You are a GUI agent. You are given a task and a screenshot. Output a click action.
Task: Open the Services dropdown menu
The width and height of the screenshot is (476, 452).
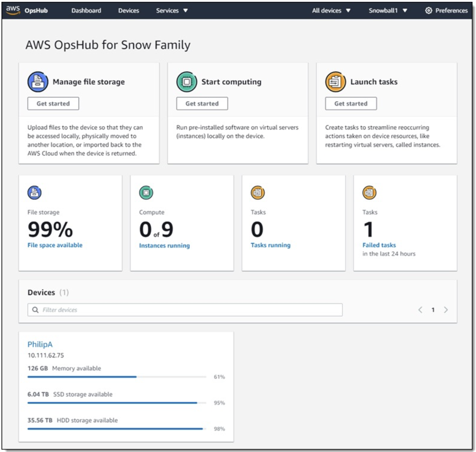pos(172,11)
